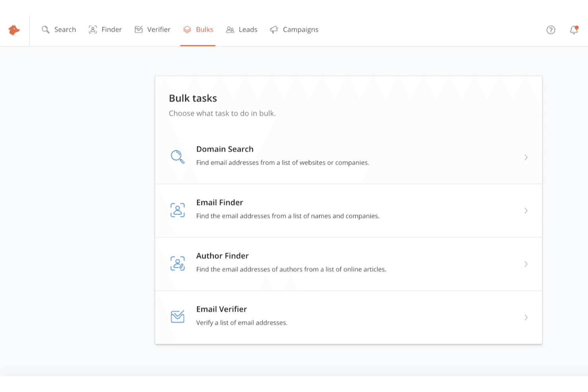Switch to the Verifier tab label
The height and width of the screenshot is (392, 588).
(x=159, y=29)
